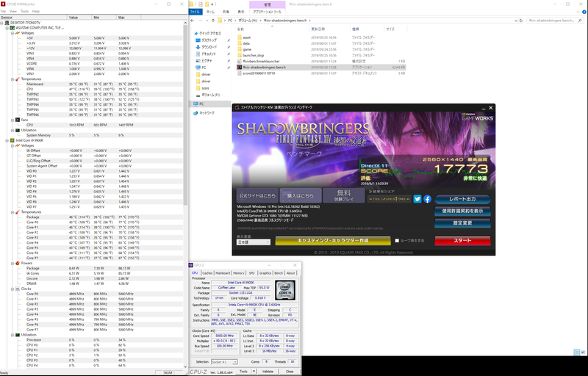
Task: Share result via the Twitter icon
Action: pyautogui.click(x=417, y=199)
